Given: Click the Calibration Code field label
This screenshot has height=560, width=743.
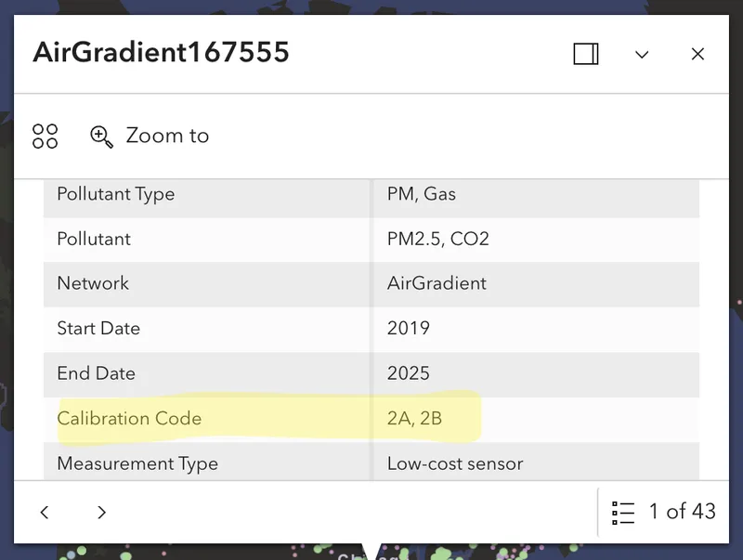Looking at the screenshot, I should point(129,418).
